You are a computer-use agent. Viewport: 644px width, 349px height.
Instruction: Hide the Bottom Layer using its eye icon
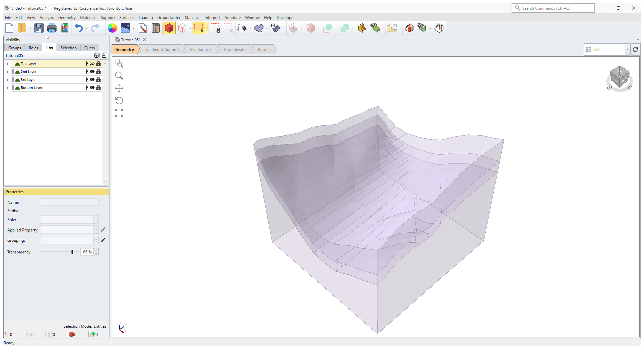[x=92, y=88]
